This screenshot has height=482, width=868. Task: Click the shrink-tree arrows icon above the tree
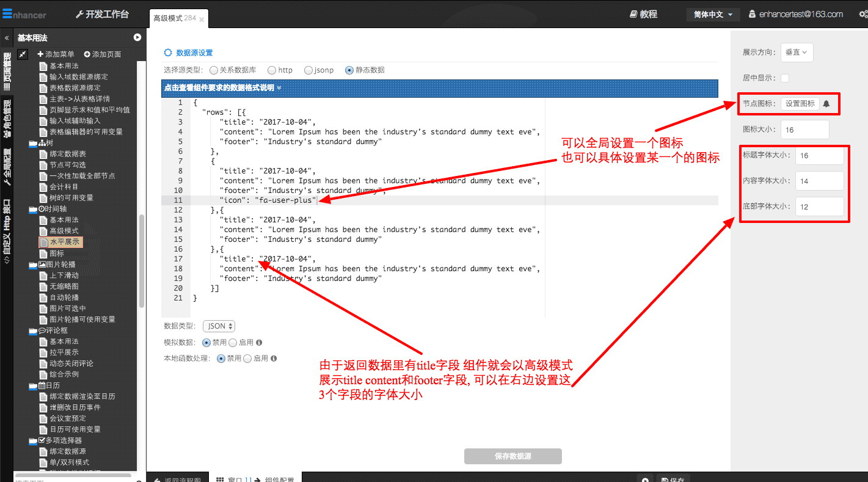point(23,54)
